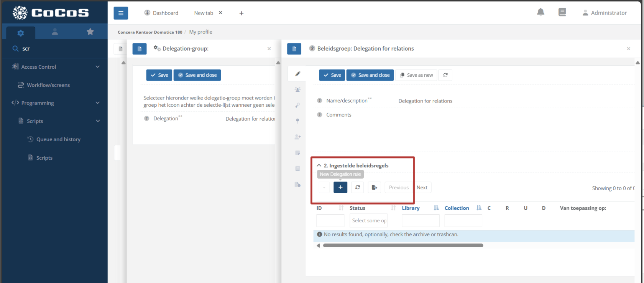Open the documentation book icon in header

coord(562,12)
